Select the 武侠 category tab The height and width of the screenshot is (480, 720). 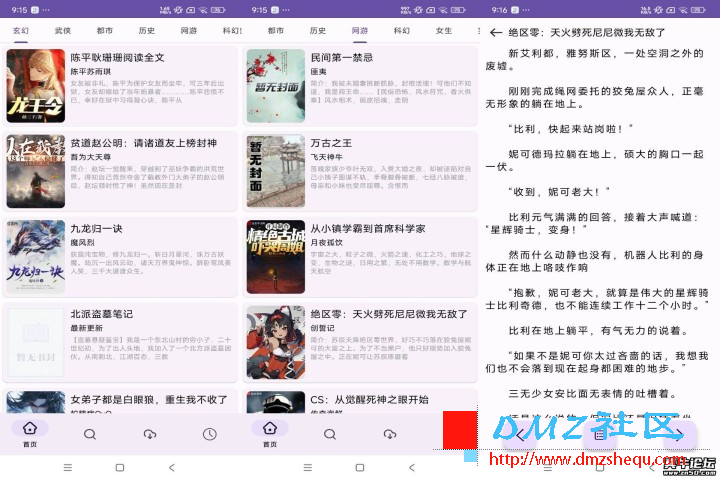63,31
